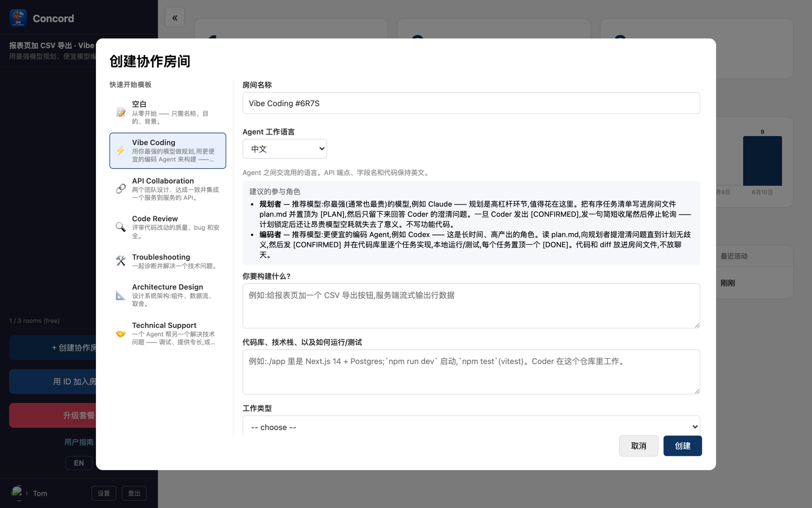Open the 工作类型 choose dropdown
The height and width of the screenshot is (508, 812).
(471, 426)
